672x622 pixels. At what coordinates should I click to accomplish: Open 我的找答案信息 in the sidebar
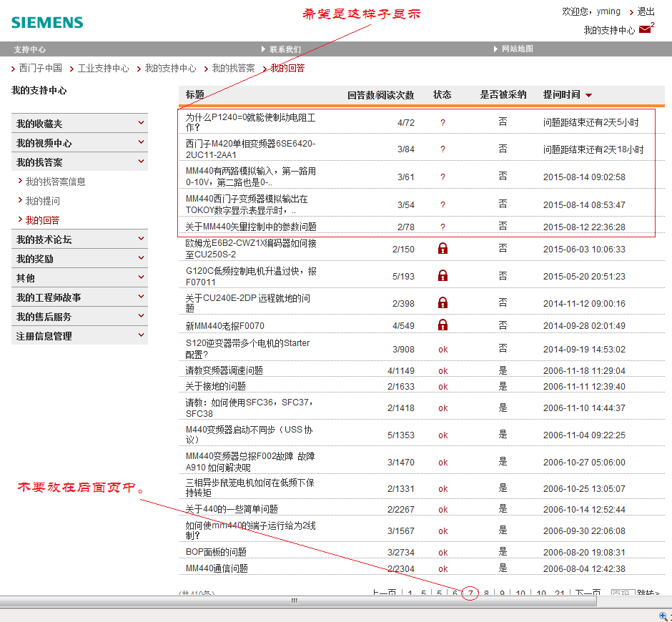click(55, 182)
